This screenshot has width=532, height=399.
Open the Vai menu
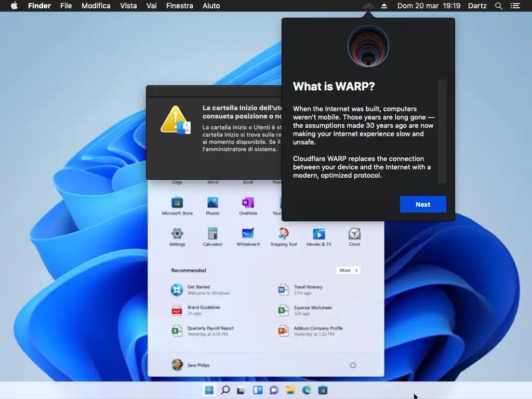point(151,6)
